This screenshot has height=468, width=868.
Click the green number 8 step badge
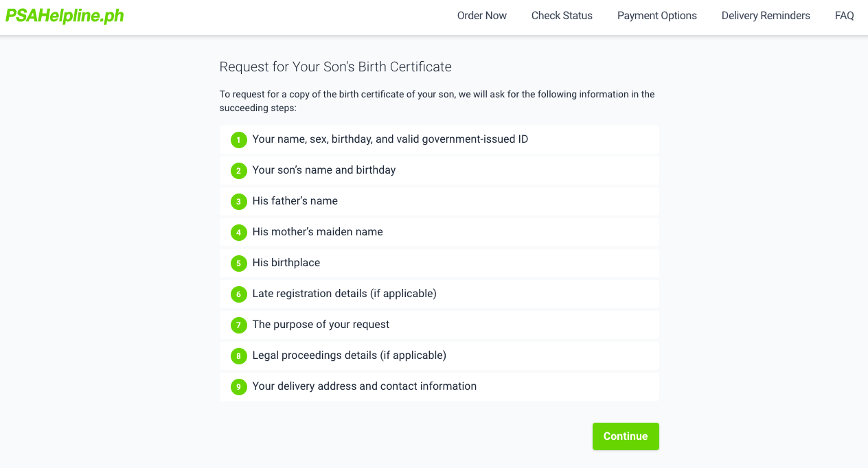pos(238,356)
